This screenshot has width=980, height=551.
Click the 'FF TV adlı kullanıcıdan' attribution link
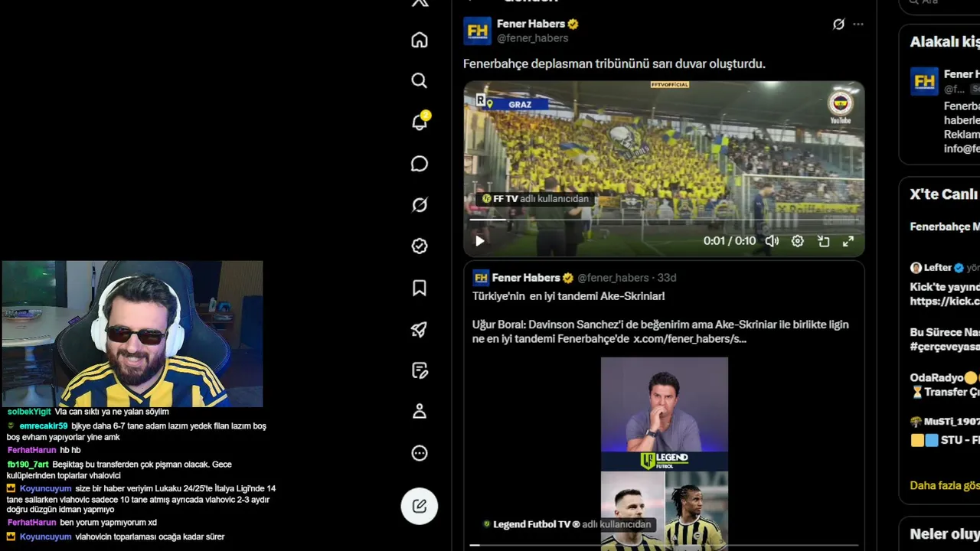tap(536, 199)
